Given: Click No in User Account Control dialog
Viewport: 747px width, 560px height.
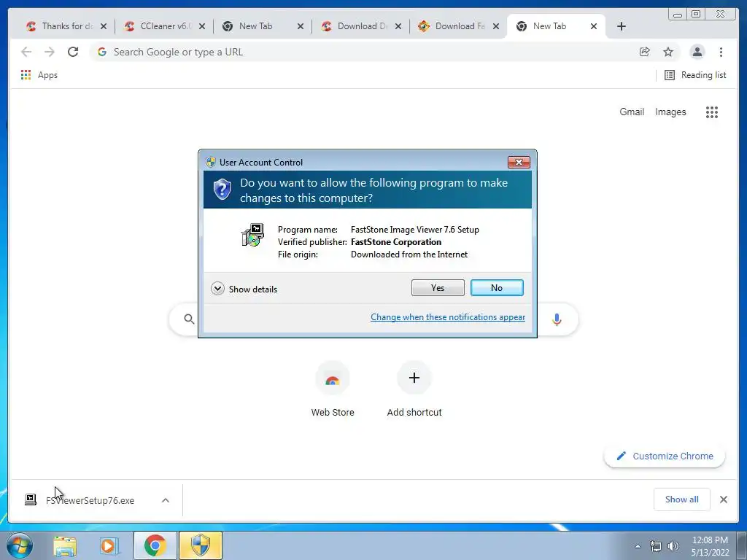Looking at the screenshot, I should [x=496, y=287].
